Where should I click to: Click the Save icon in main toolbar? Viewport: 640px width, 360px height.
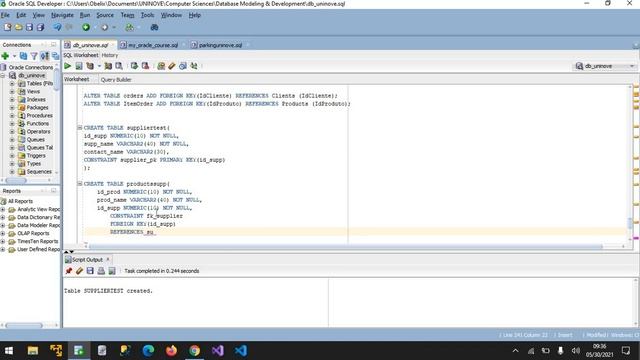click(x=29, y=27)
